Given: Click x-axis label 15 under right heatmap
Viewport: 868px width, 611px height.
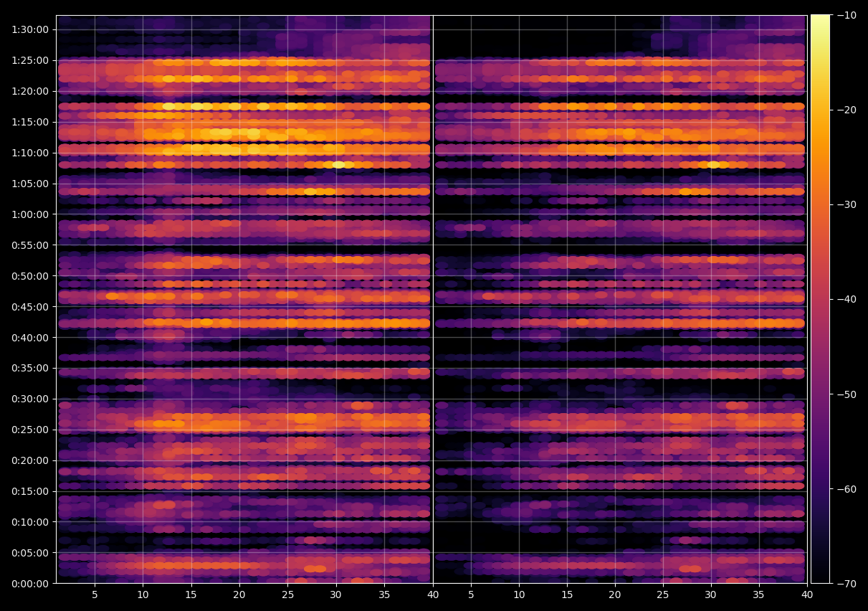Looking at the screenshot, I should [x=567, y=595].
